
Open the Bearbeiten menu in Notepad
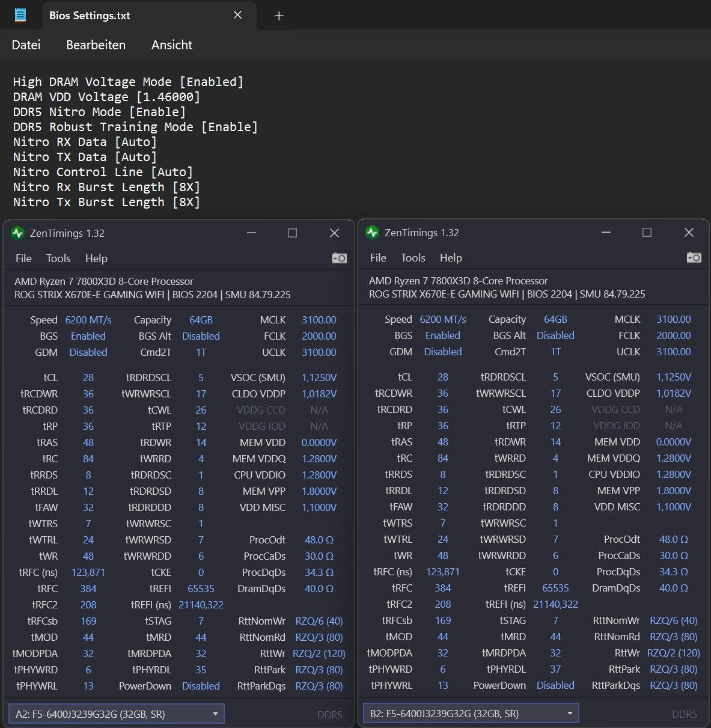pyautogui.click(x=96, y=45)
